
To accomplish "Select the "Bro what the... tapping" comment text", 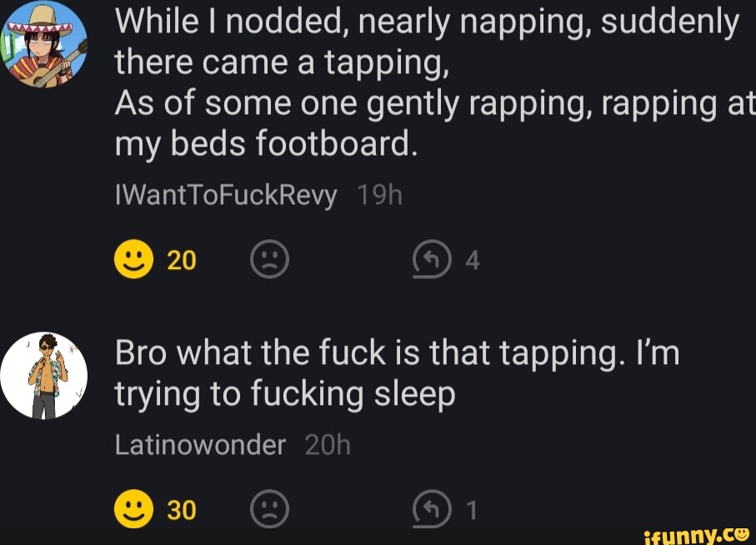I will pyautogui.click(x=397, y=372).
